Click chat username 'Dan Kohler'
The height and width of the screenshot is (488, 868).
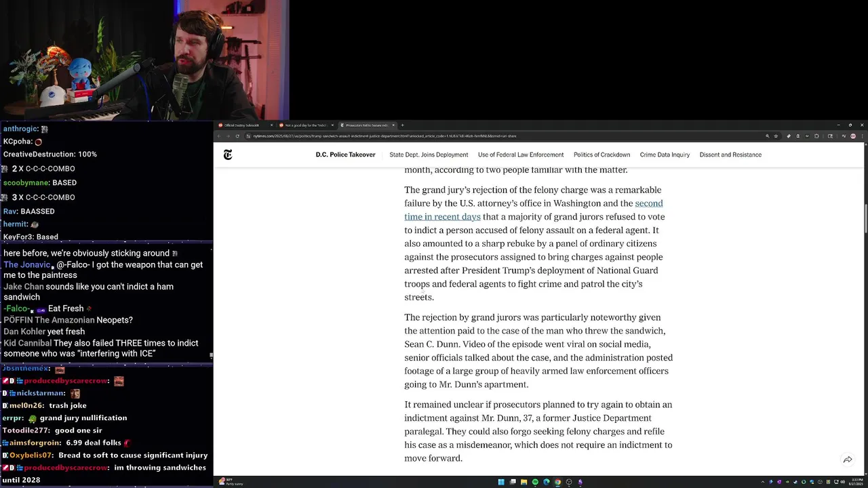[x=24, y=331]
